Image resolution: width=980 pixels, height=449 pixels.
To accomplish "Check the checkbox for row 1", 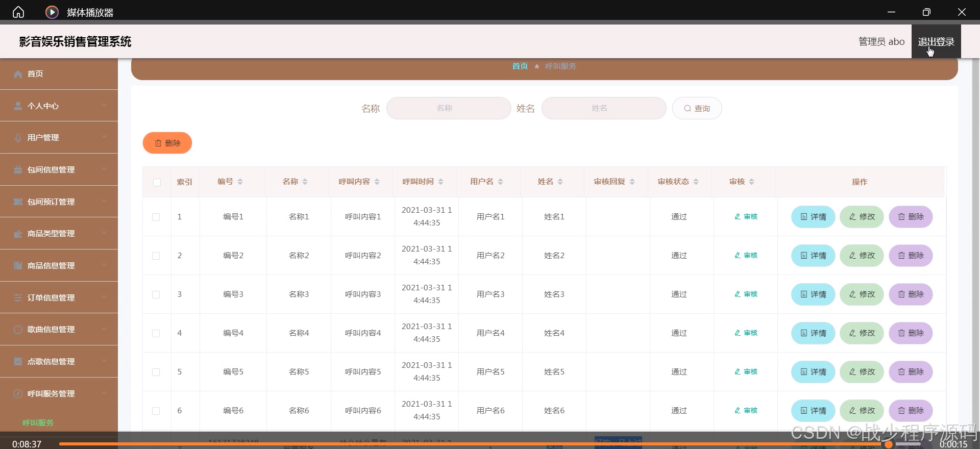I will 156,217.
